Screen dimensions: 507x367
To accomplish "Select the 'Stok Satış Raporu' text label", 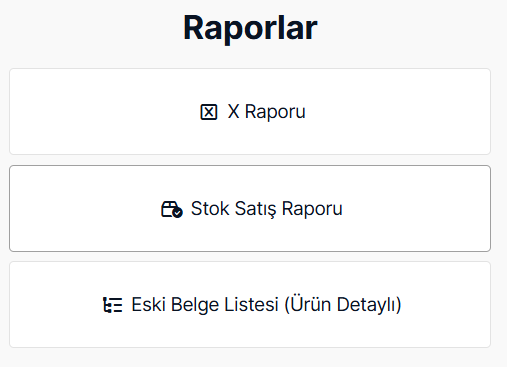I will tap(267, 209).
